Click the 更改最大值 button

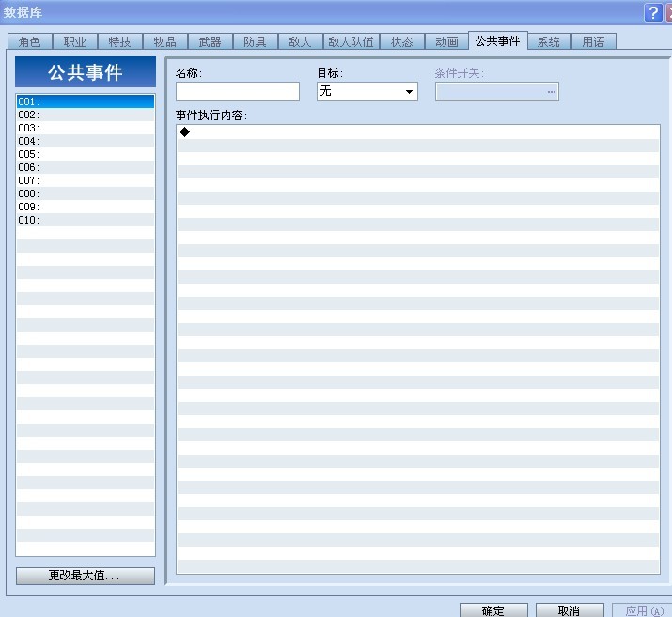pos(86,576)
